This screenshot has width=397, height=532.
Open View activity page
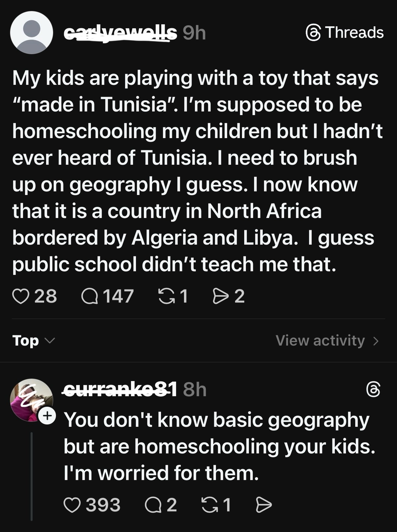(320, 341)
